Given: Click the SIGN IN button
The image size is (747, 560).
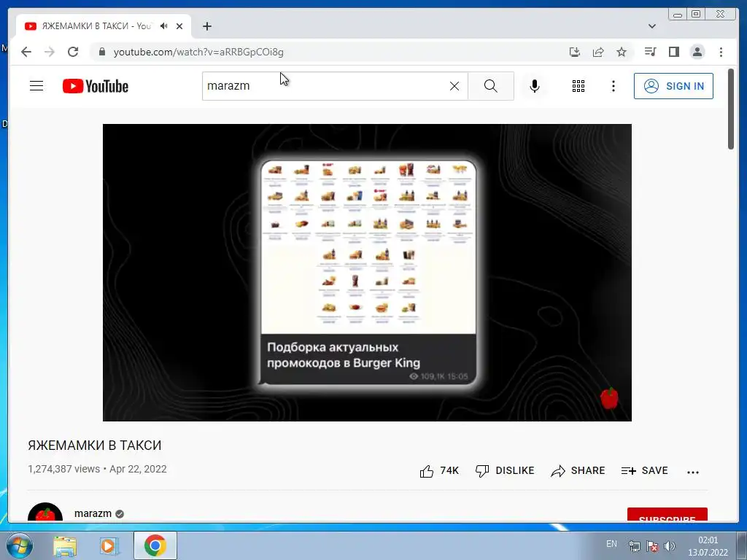Looking at the screenshot, I should tap(673, 86).
